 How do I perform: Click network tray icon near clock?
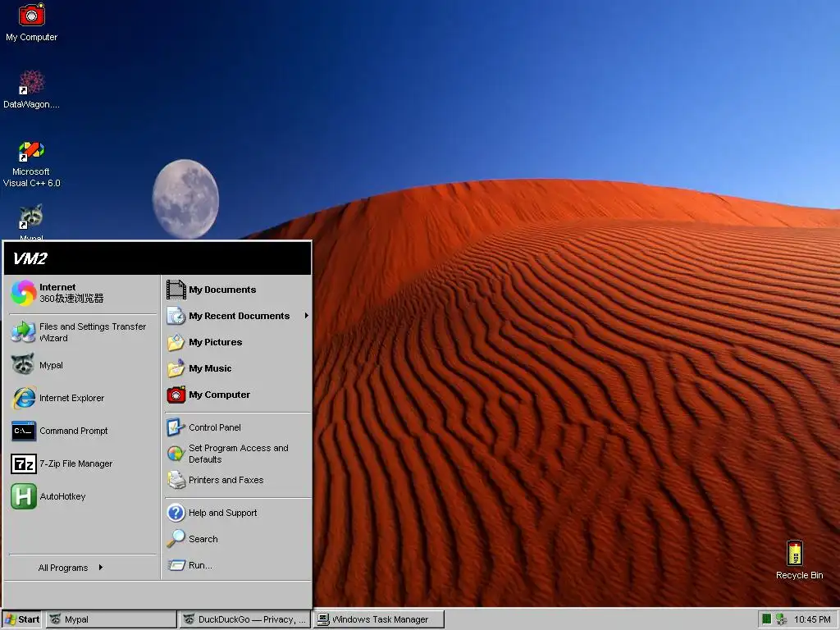[782, 619]
